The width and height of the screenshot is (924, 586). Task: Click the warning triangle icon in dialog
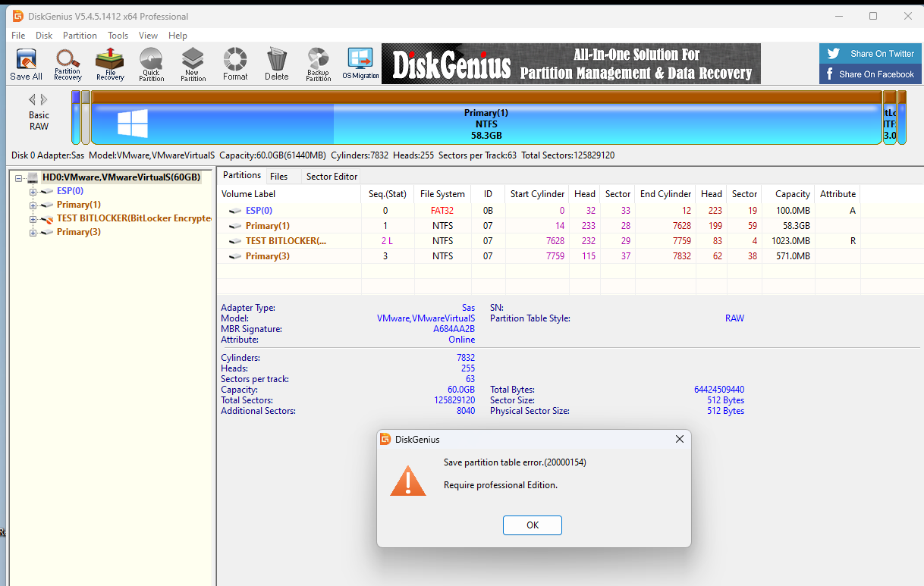[408, 481]
